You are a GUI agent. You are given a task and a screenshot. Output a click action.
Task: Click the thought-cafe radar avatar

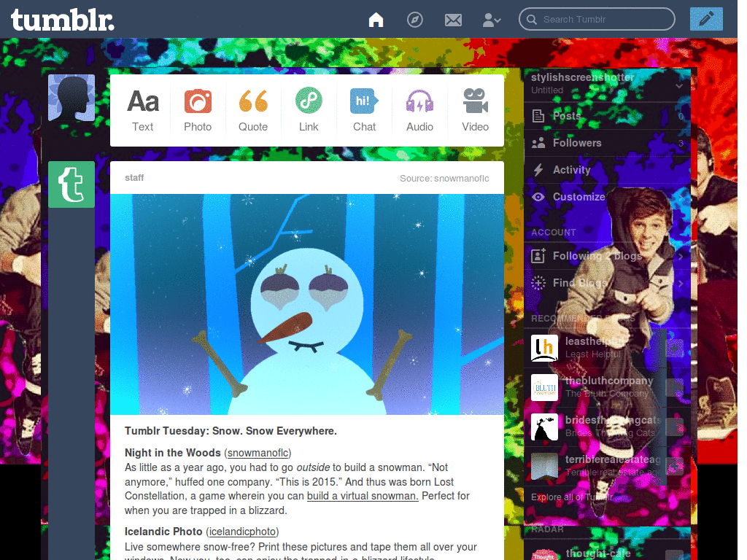(x=544, y=554)
